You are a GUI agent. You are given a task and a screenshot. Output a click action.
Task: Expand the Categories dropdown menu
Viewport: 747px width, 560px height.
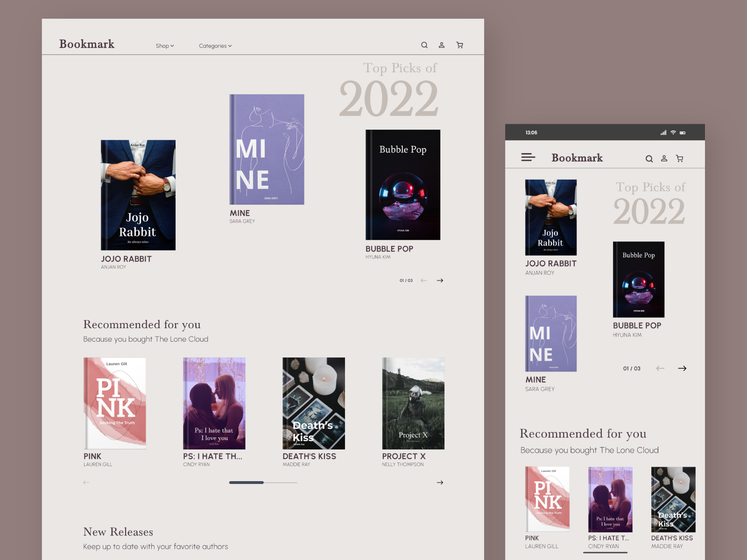point(215,46)
